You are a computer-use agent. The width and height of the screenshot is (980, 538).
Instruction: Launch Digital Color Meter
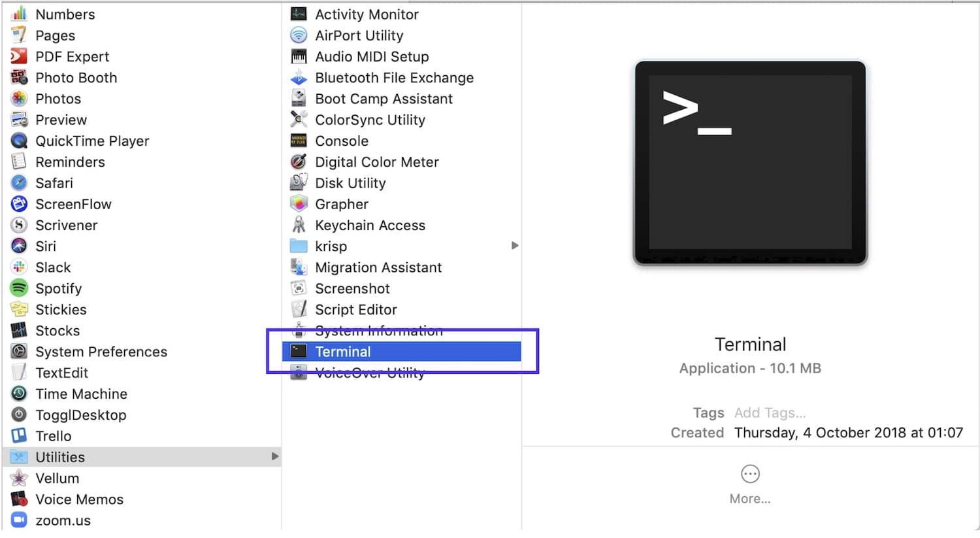pyautogui.click(x=376, y=161)
